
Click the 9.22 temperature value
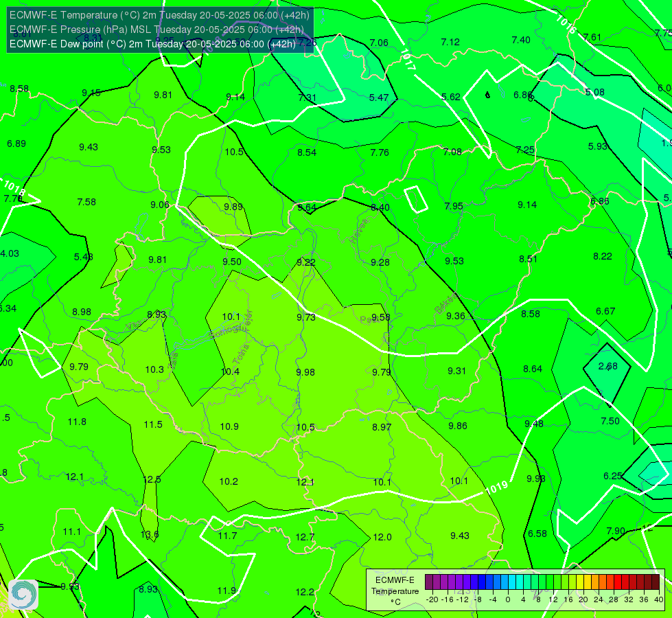coord(306,262)
